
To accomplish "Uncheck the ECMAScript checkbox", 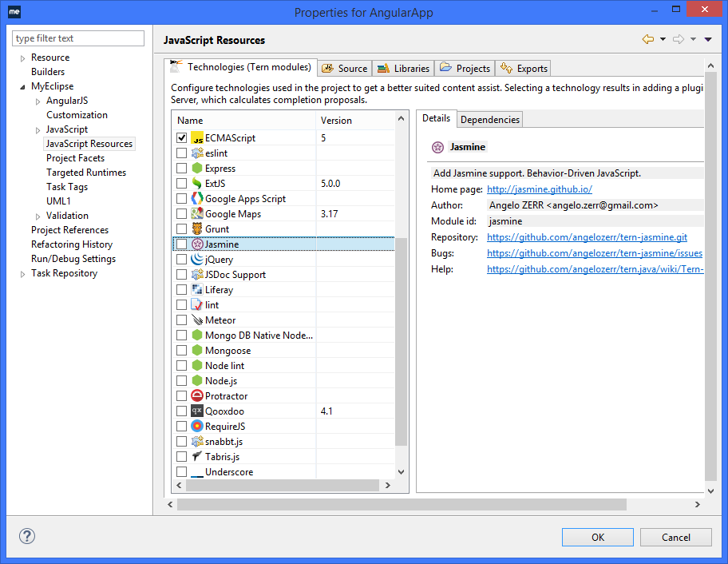I will tap(182, 138).
